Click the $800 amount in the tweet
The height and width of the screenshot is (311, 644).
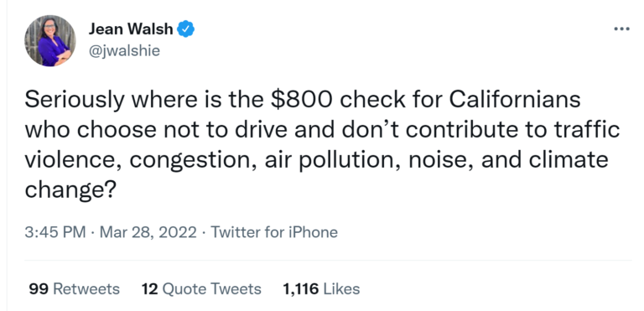click(x=301, y=101)
